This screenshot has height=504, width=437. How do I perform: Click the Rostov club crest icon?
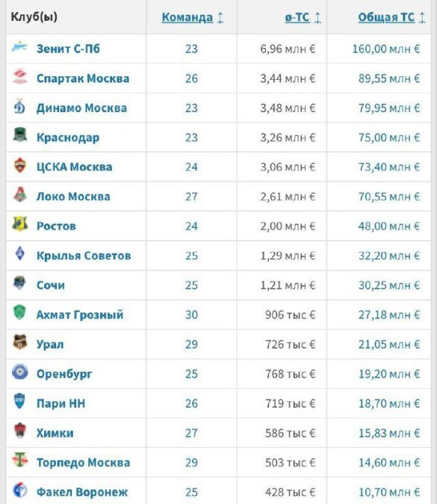pyautogui.click(x=20, y=224)
